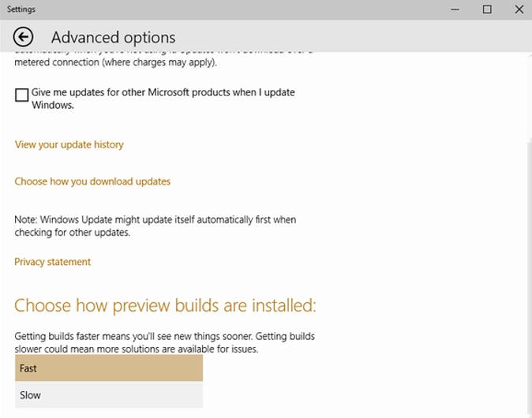Open View your update history
The width and height of the screenshot is (532, 418).
(x=69, y=145)
